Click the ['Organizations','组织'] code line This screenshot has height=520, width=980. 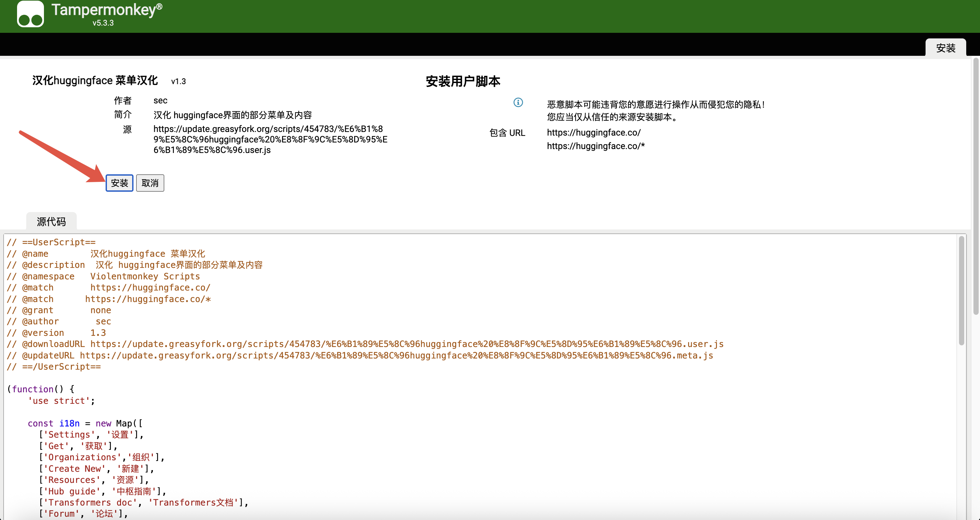(x=102, y=457)
